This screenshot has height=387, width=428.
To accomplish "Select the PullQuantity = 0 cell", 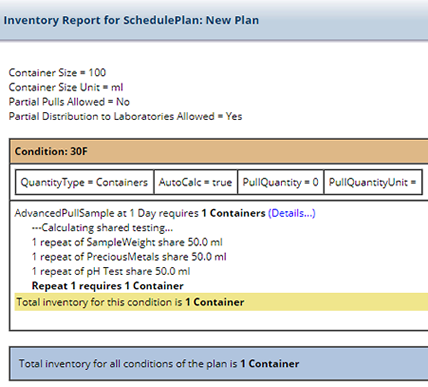I will [x=281, y=182].
